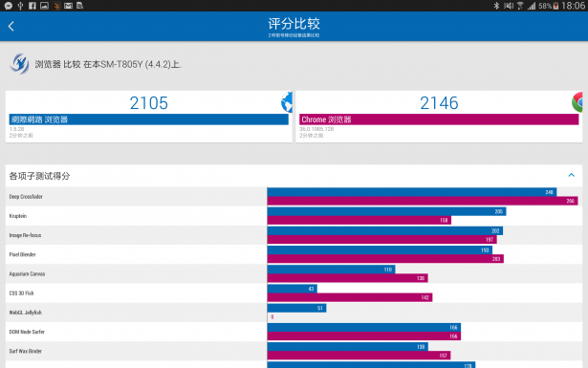Screen dimensions: 588x368
Task: Open the USB connection notification icon
Action: coord(21,6)
